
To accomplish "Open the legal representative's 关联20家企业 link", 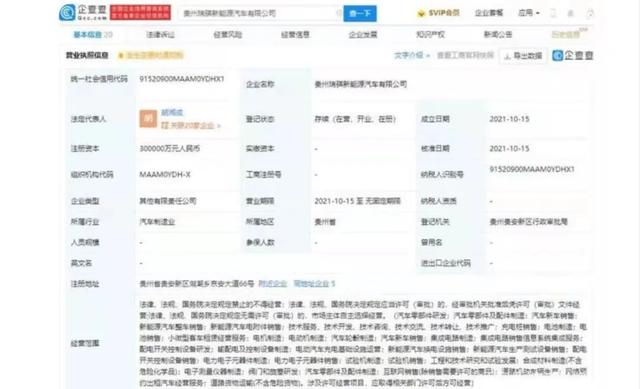I will [x=191, y=126].
